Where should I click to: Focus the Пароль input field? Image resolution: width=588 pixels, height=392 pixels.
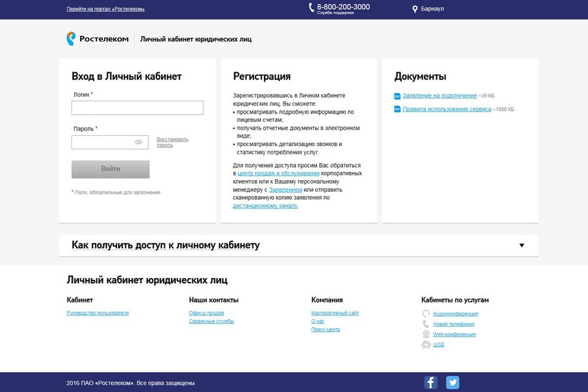[102, 142]
